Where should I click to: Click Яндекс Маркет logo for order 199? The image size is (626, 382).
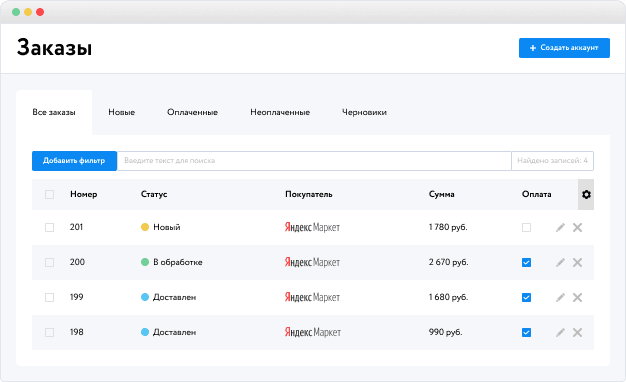(312, 297)
